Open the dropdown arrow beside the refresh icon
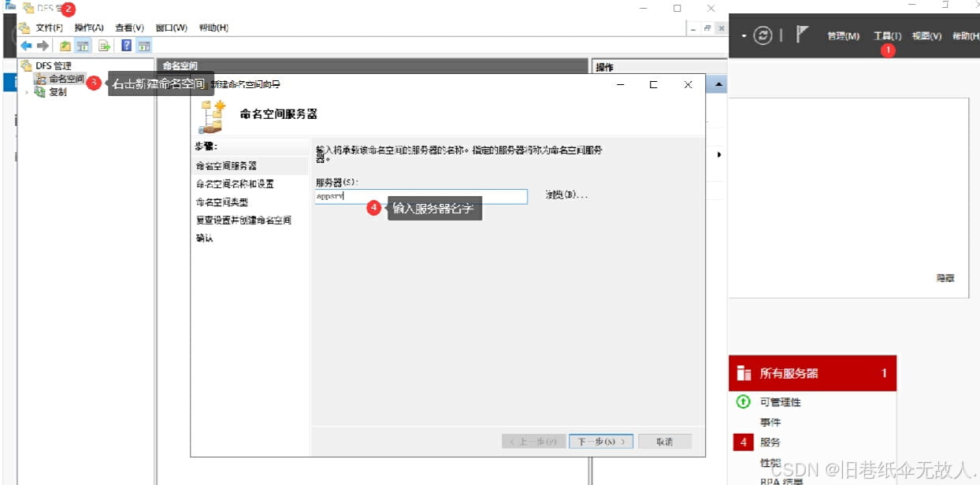The image size is (980, 485). click(x=744, y=36)
